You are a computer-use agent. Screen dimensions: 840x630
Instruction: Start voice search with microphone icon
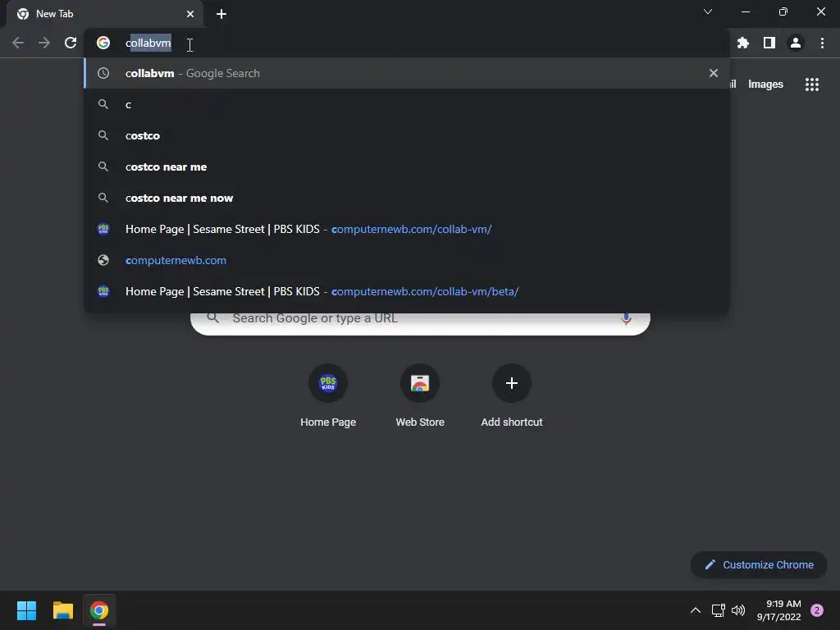(x=626, y=319)
